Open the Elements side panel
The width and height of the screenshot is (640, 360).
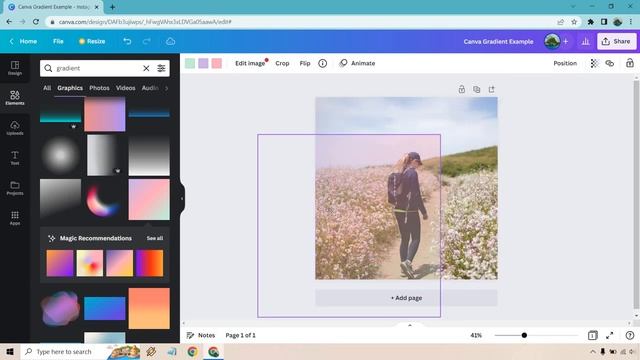pos(15,98)
